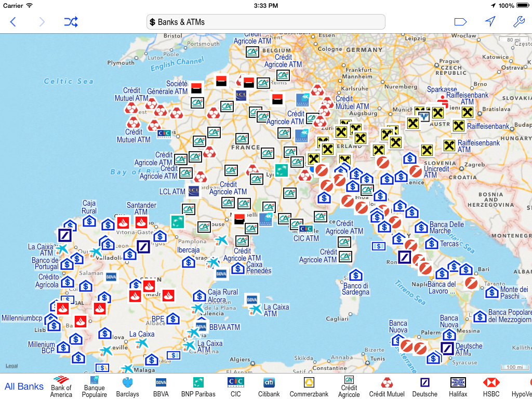Tap the Crédito Agrícola label
Viewport: 532px width, 399px height.
tap(48, 281)
